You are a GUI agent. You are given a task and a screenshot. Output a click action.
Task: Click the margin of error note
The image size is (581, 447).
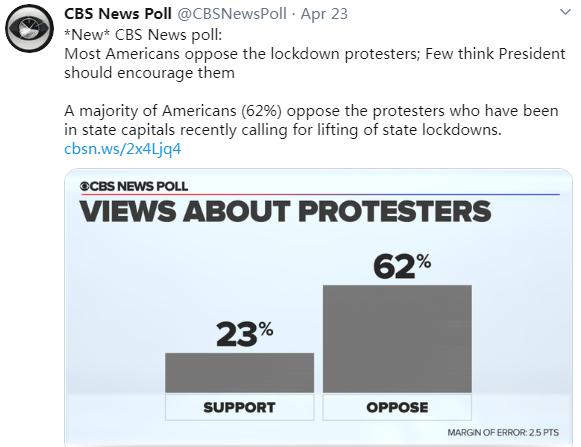[503, 433]
